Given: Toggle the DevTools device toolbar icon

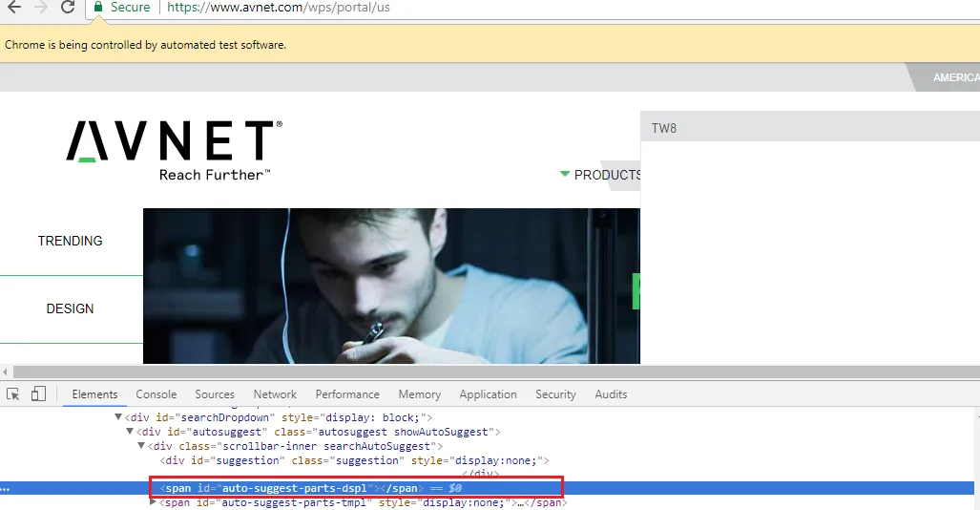Looking at the screenshot, I should click(x=38, y=393).
